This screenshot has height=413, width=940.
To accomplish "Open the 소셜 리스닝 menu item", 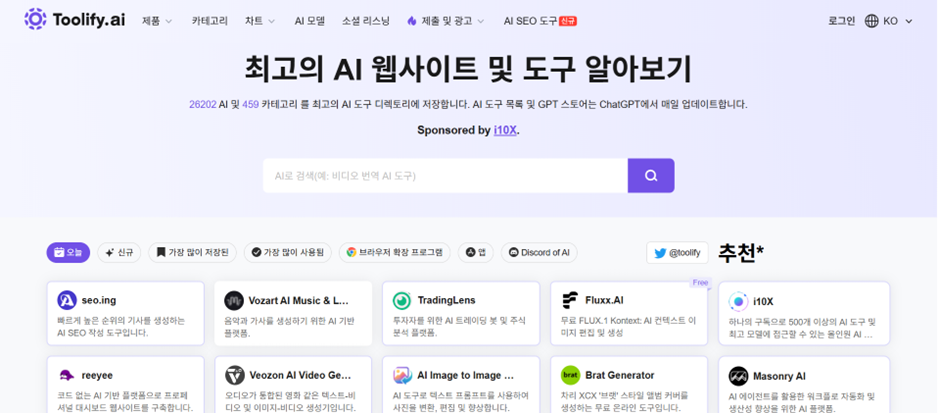I will tap(366, 21).
